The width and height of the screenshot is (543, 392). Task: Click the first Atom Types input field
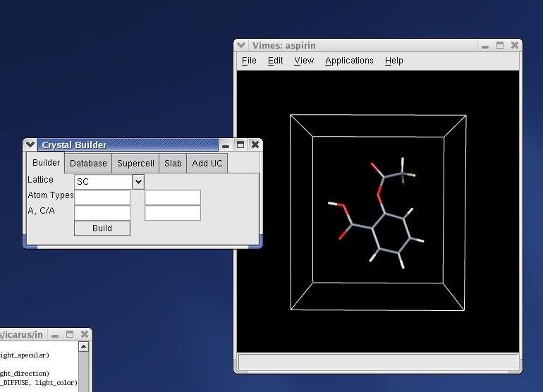102,197
